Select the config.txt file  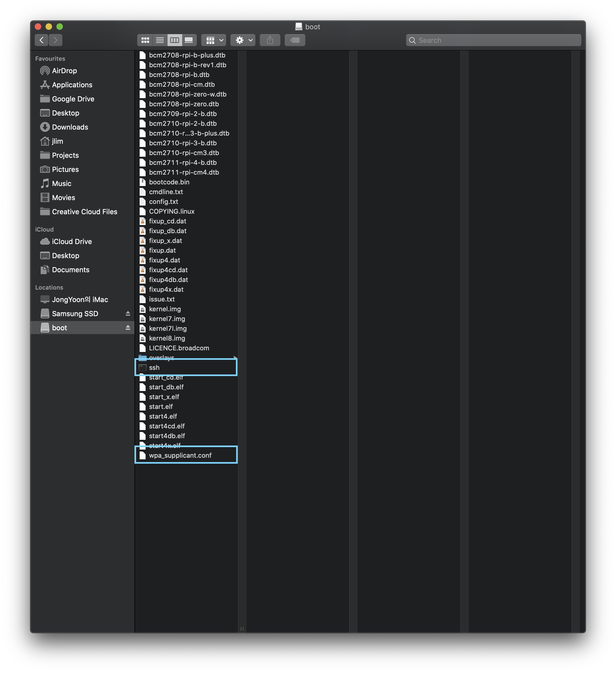coord(163,202)
